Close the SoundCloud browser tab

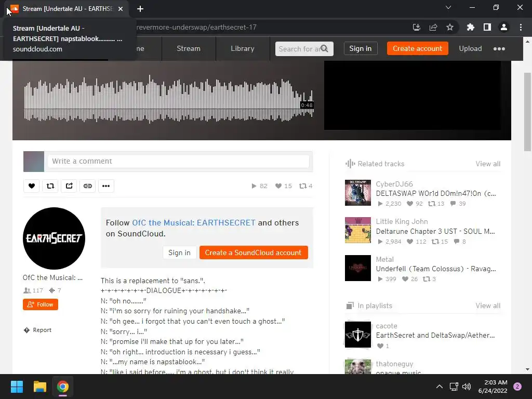coord(121,9)
